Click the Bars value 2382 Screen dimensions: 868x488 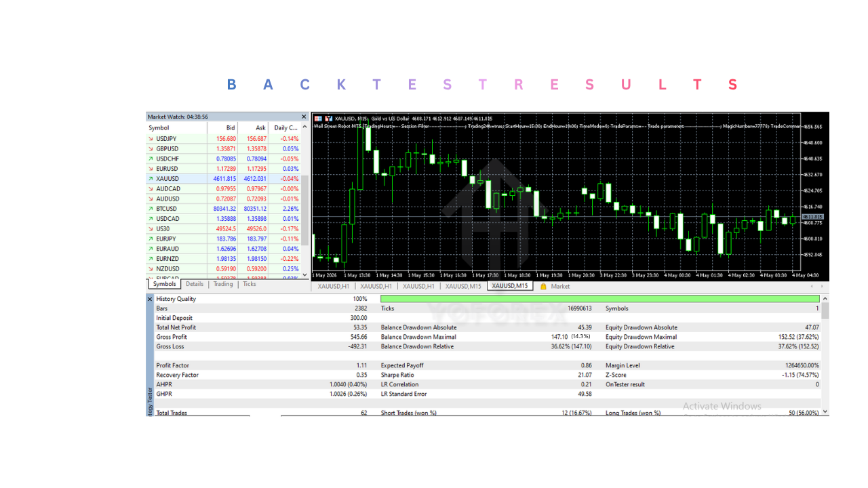coord(360,308)
